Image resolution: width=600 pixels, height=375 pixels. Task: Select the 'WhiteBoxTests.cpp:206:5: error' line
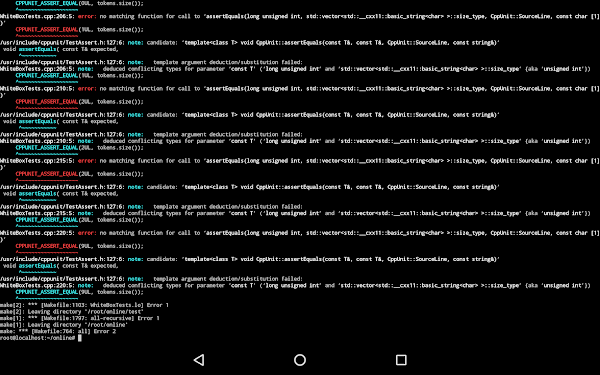click(x=300, y=16)
